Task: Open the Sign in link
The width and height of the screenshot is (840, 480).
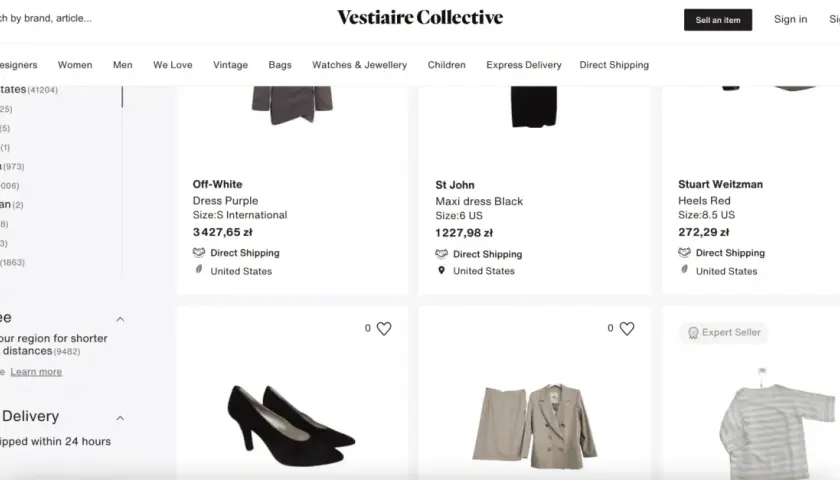Action: click(790, 19)
